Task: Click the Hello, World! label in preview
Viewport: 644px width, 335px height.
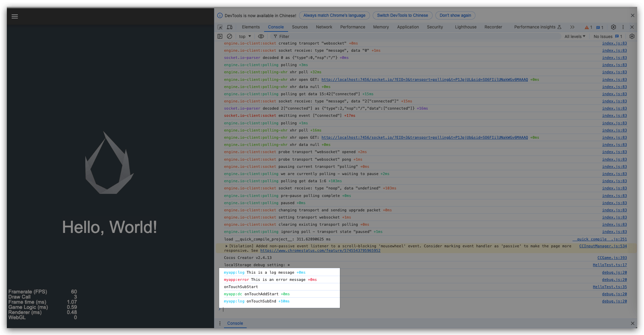Action: coord(110,227)
